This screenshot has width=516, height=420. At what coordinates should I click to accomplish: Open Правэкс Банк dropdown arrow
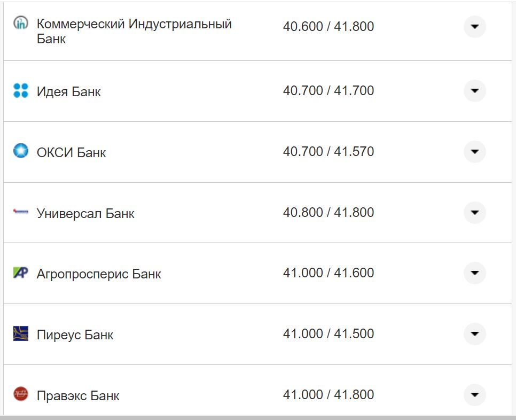click(474, 394)
